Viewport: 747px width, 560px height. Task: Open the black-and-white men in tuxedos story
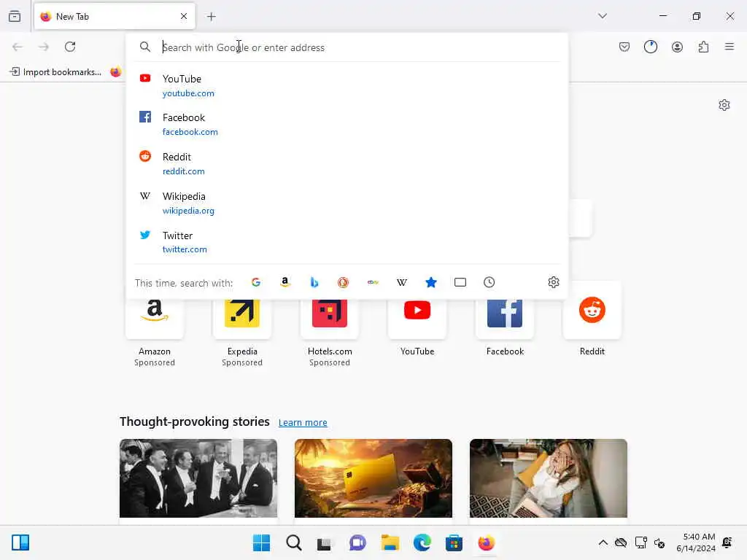(198, 478)
